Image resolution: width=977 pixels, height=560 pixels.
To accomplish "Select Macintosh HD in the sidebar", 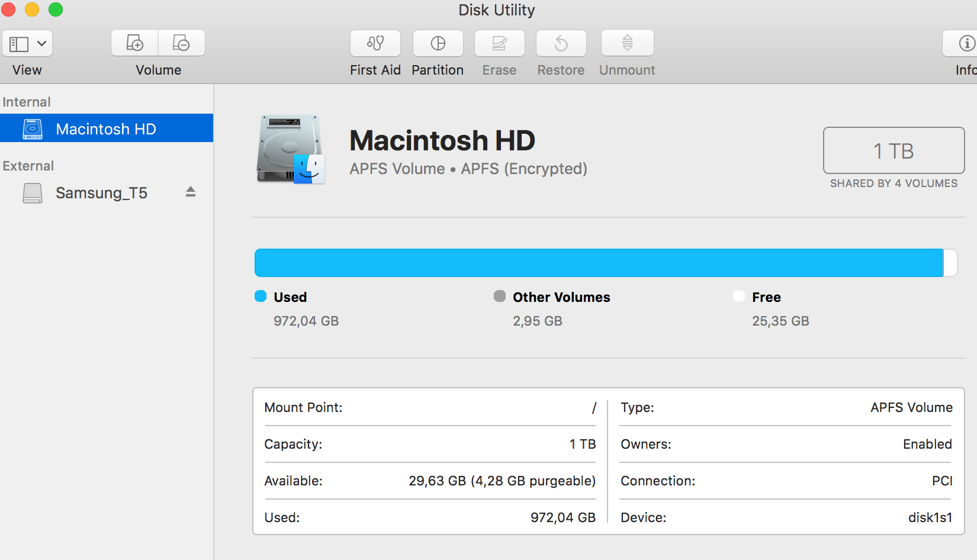I will (x=105, y=129).
